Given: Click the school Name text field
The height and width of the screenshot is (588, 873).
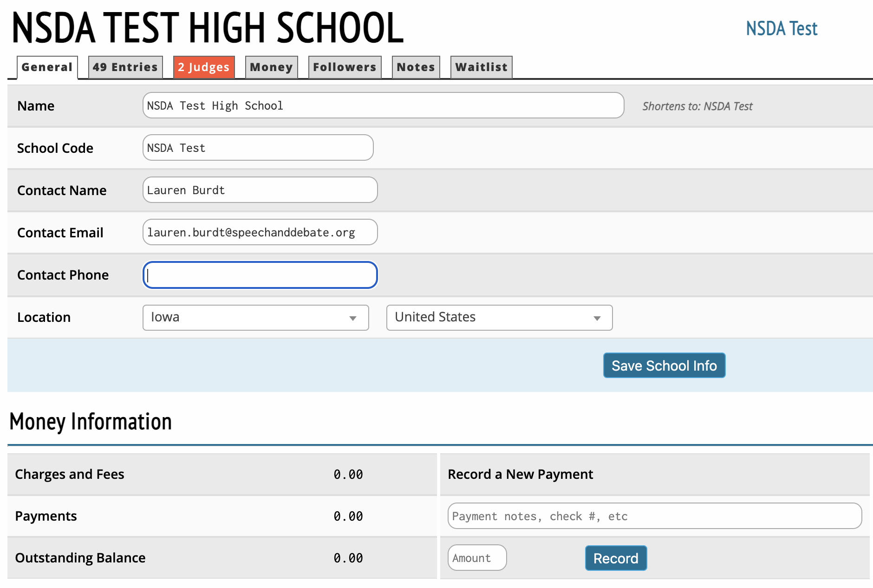Looking at the screenshot, I should pyautogui.click(x=383, y=105).
